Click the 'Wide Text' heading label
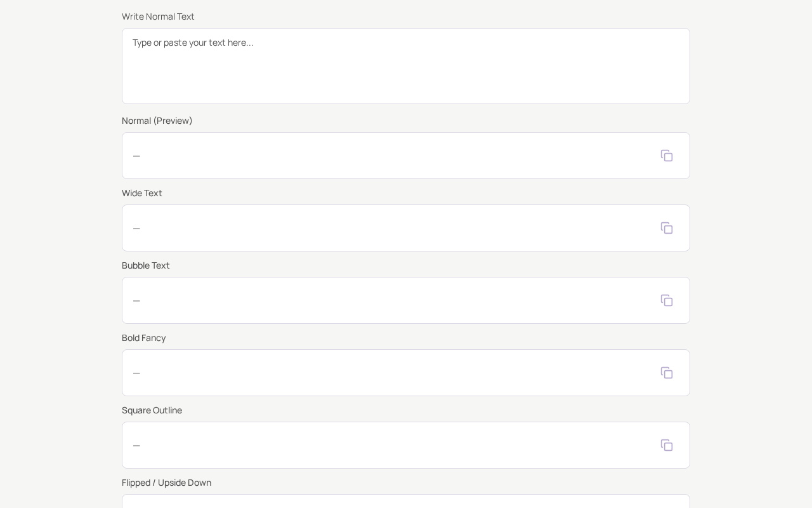Screen dimensions: 812x508 tap(142, 193)
